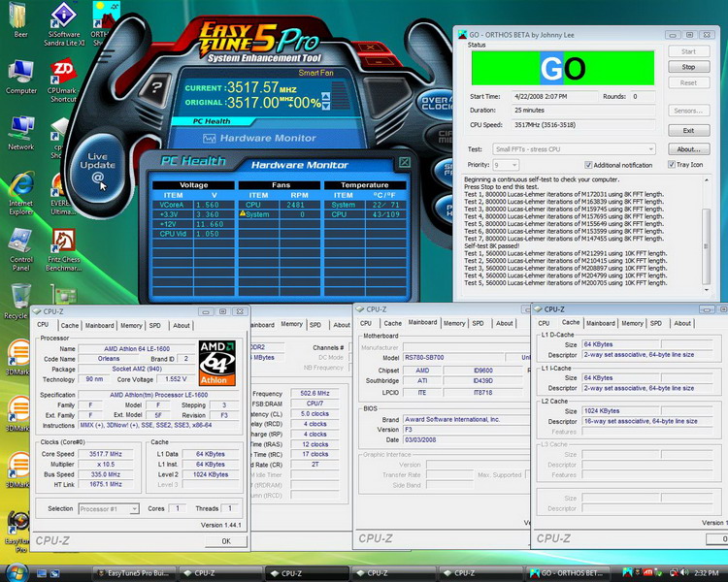Click the Over Clock button in EasyTune

(x=438, y=102)
